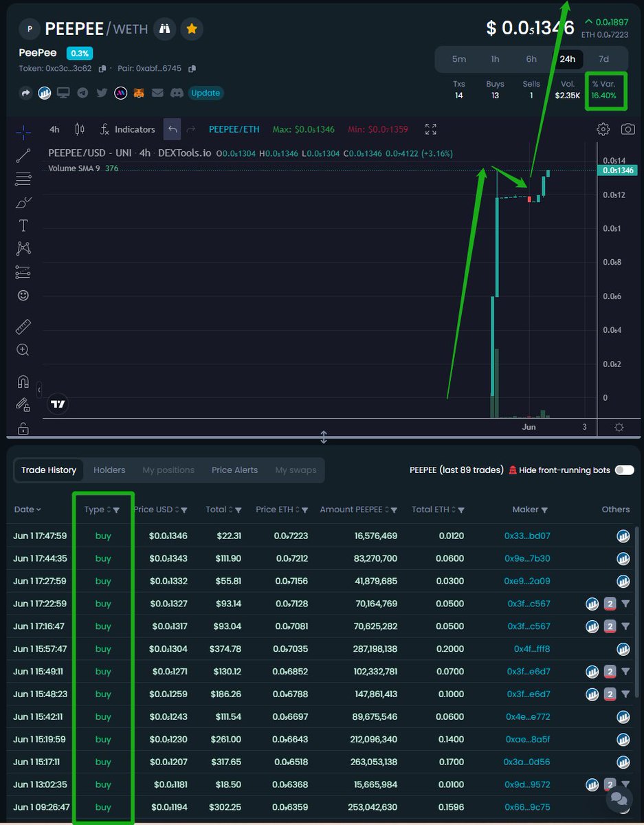
Task: Click the share arrow icon
Action: tap(26, 93)
